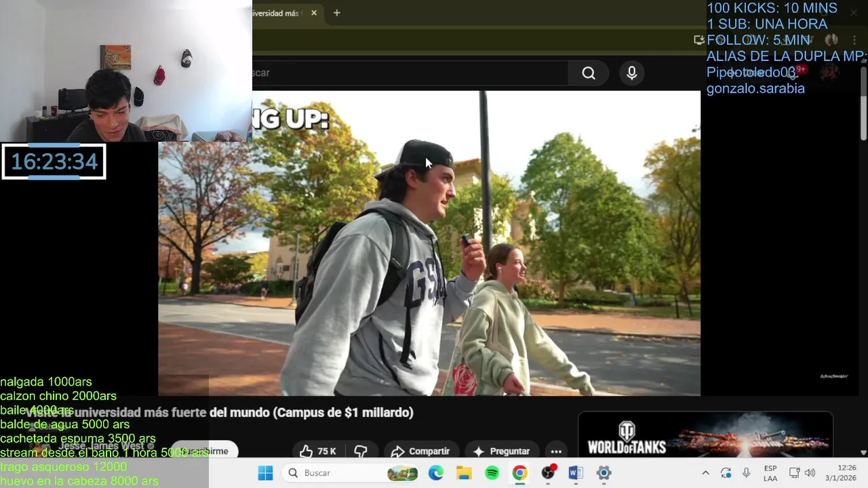Click the video title ending '(Campus de $1 millardo)'
Viewport: 868px width, 488px height.
(x=219, y=412)
